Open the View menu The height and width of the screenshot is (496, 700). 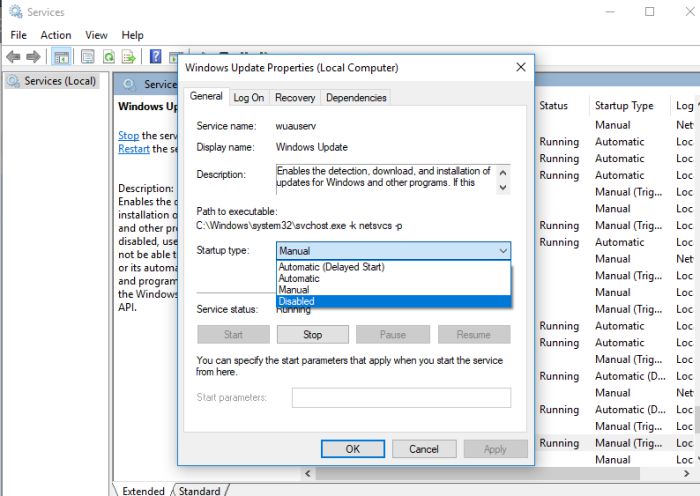96,35
